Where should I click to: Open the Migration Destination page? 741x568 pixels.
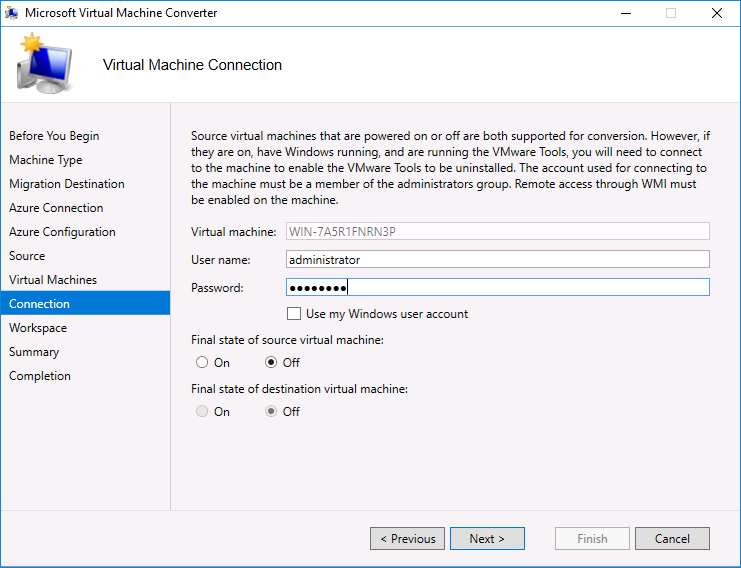click(x=67, y=184)
